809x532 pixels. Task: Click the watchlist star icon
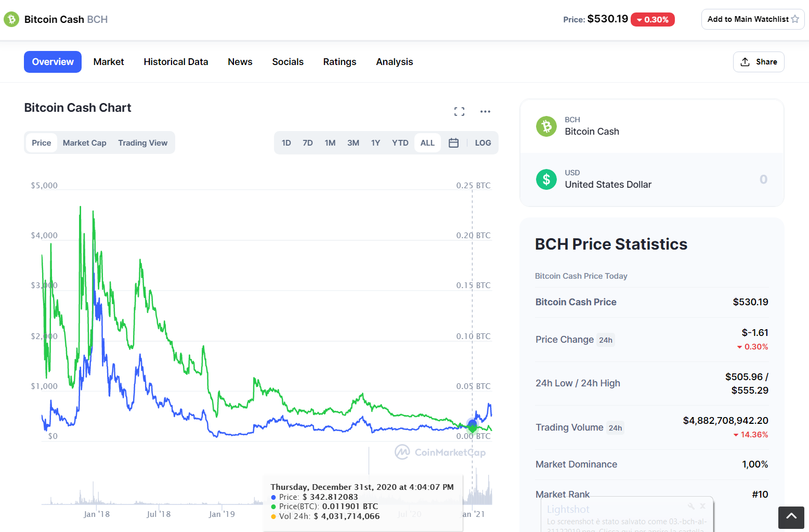(795, 19)
